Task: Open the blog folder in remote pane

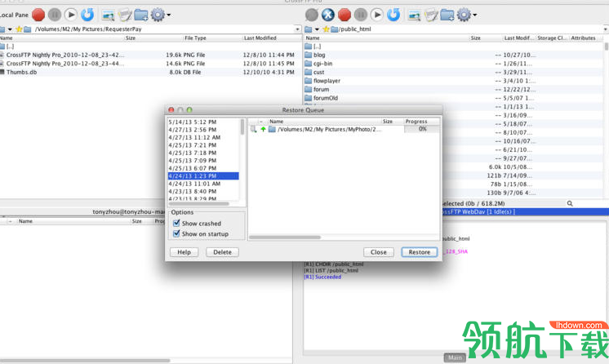Action: 319,55
